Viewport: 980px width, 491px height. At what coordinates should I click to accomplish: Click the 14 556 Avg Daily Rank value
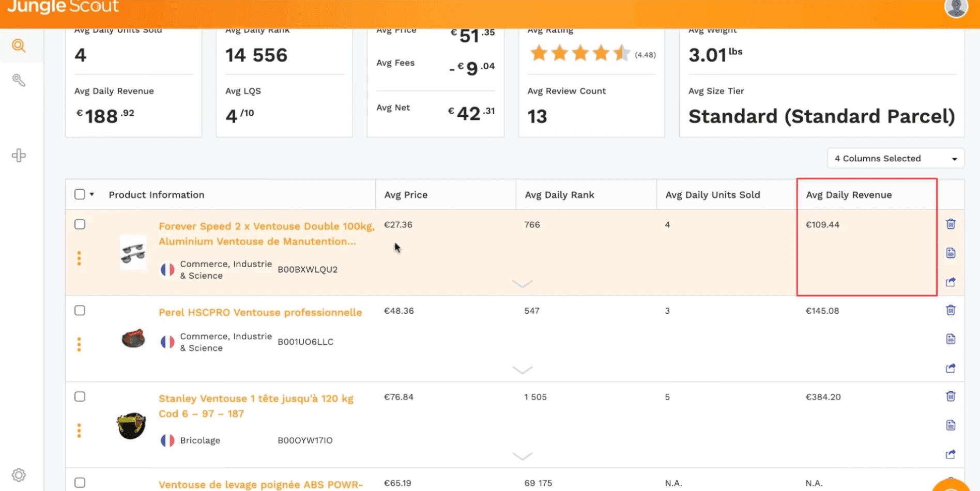tap(256, 55)
